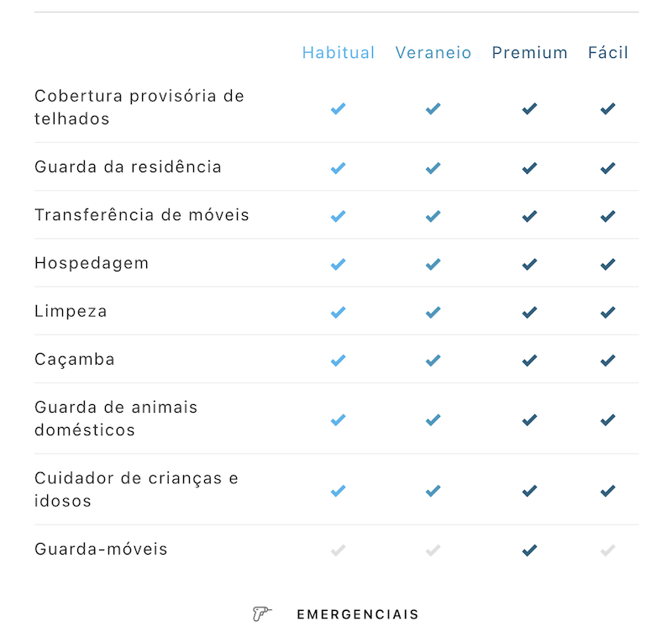
Task: Click the drill icon beside EMERGENCIAIS
Action: coord(262,613)
